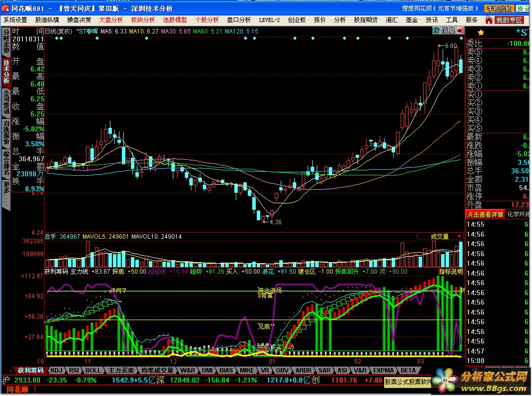Switch to 分时走势 side tab

click(6, 42)
